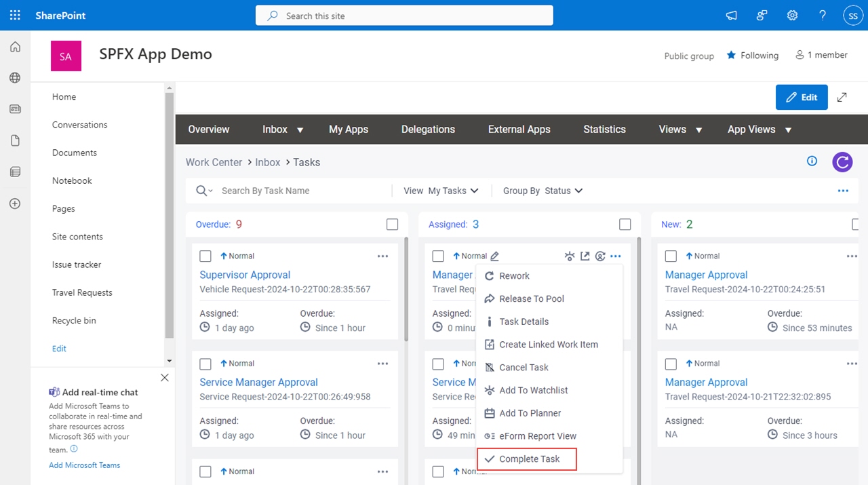Open the Statistics tab in navigation bar
Viewport: 868px width, 485px height.
[604, 130]
